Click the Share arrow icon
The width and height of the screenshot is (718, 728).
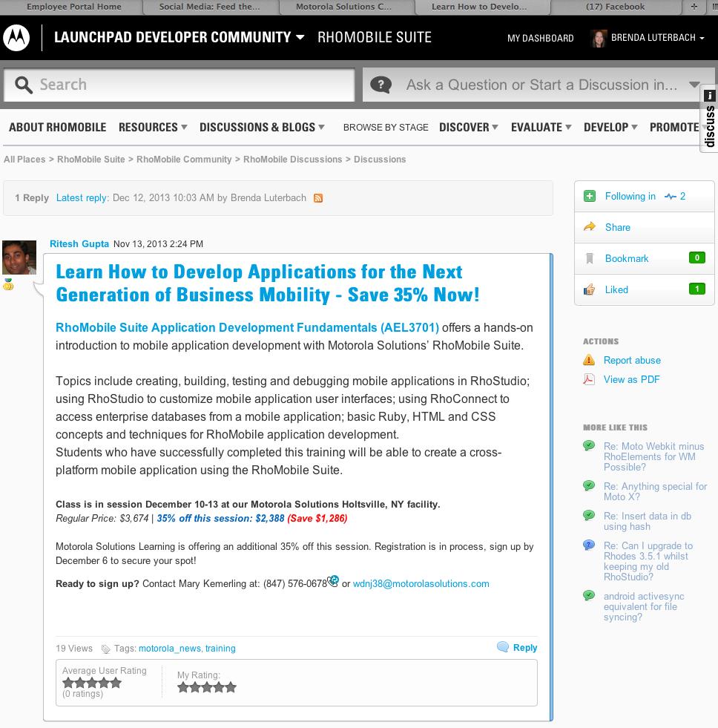pyautogui.click(x=590, y=226)
